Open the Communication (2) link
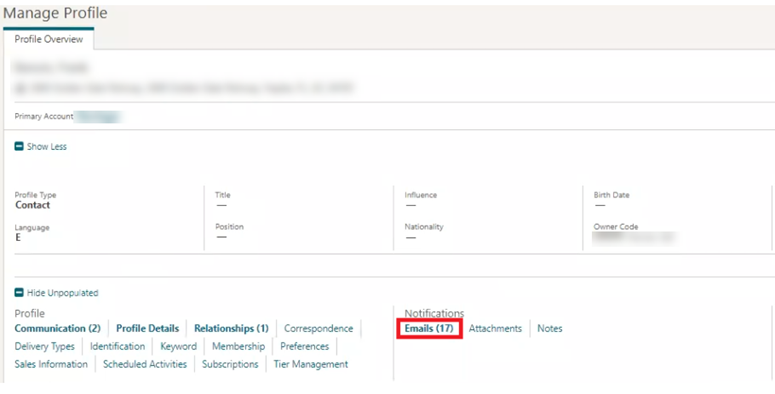Viewport: 775px width, 394px height. [57, 329]
